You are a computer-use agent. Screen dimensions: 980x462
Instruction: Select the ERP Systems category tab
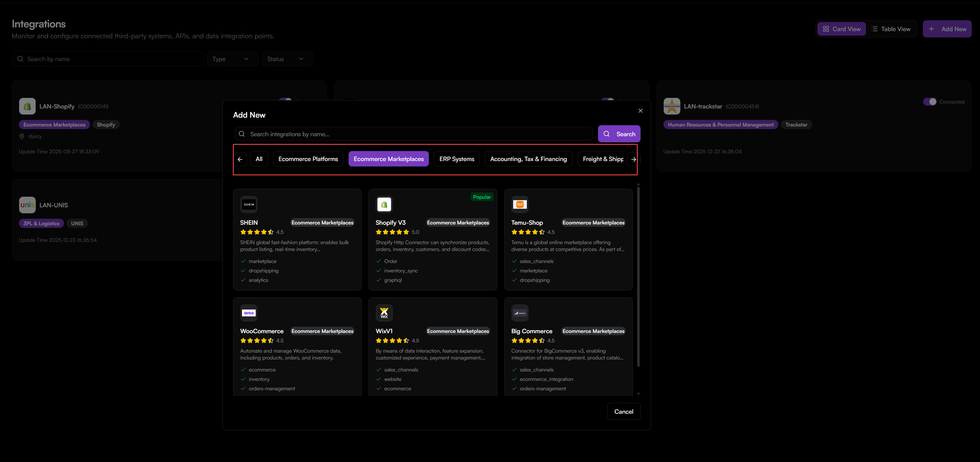(457, 159)
